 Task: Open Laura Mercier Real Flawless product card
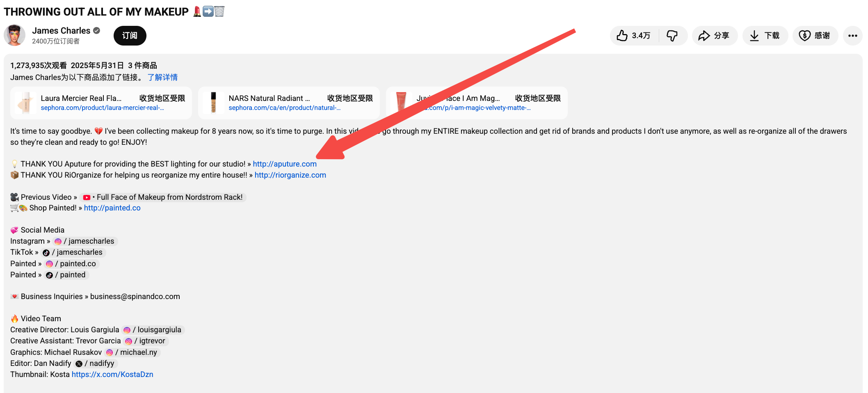click(x=101, y=103)
